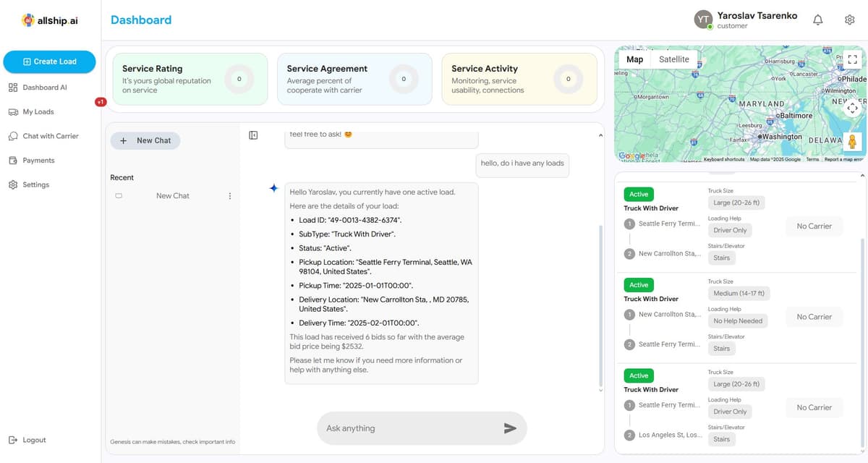Switch to the Satellite map tab
Viewport: 868px width, 463px height.
pos(674,59)
